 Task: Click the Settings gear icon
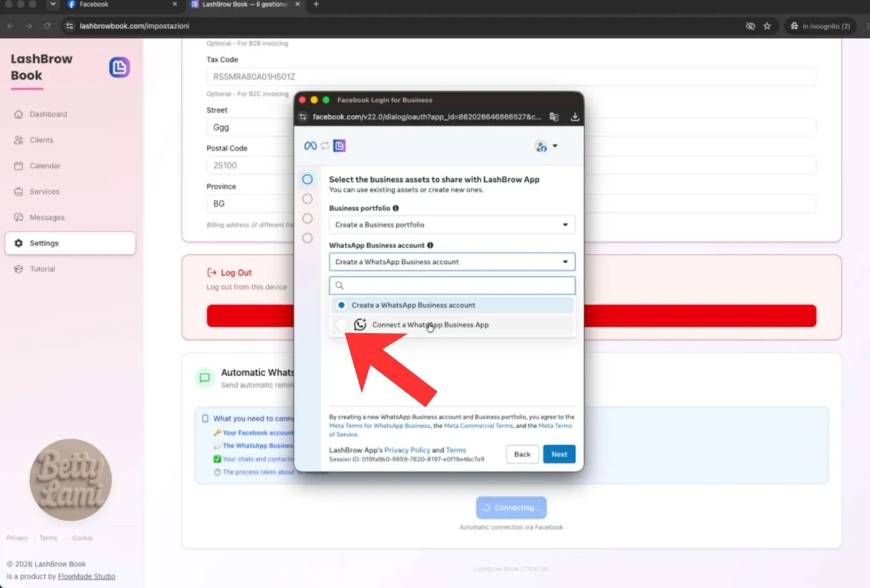click(19, 243)
